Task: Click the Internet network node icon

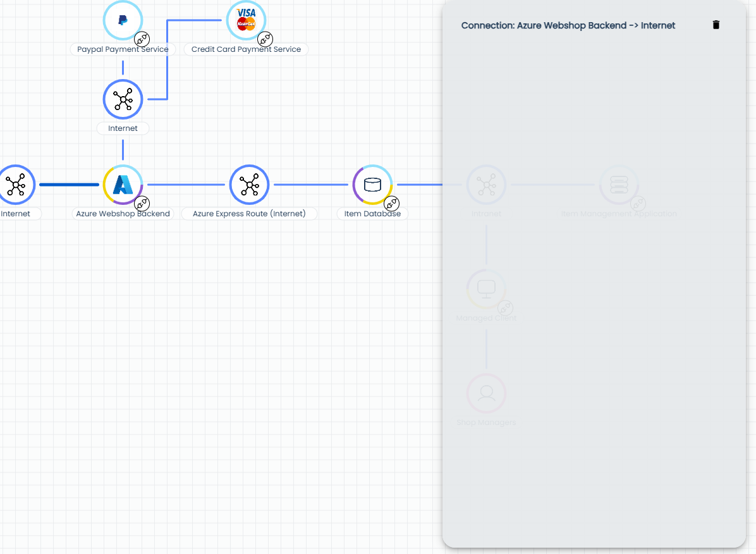Action: click(123, 99)
